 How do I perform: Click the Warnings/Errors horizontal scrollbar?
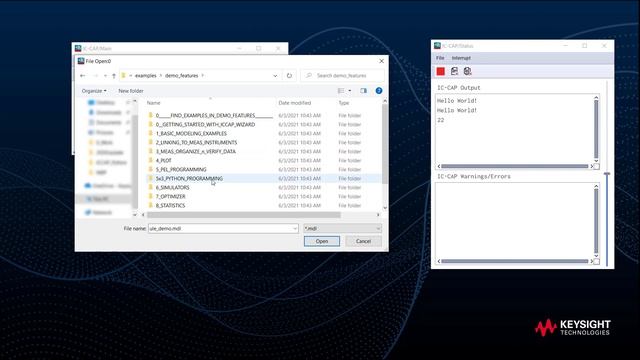point(514,261)
